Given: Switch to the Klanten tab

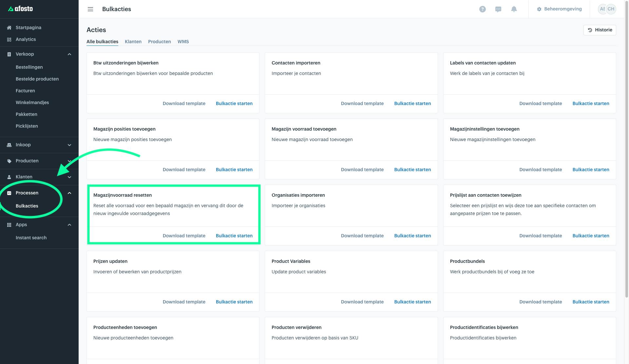Looking at the screenshot, I should [133, 42].
